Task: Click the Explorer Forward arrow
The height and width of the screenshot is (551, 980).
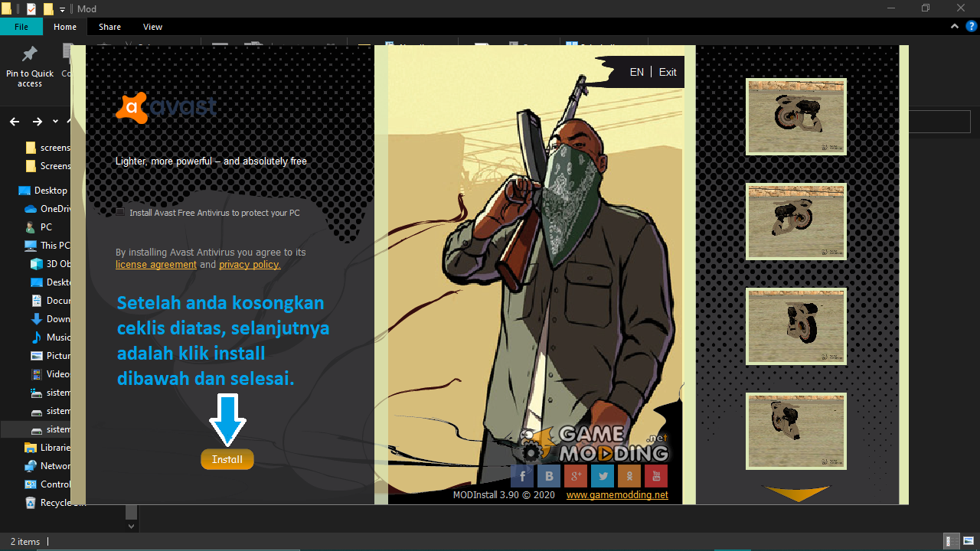Action: [37, 122]
